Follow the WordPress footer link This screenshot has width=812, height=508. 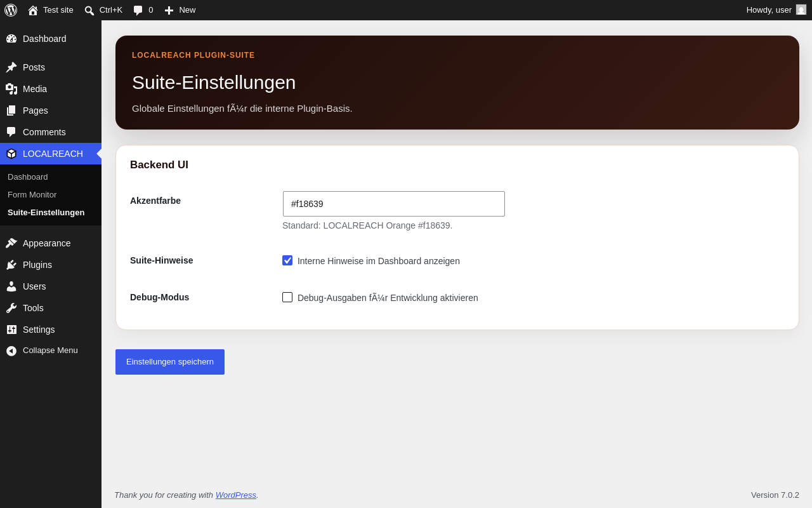click(x=236, y=495)
